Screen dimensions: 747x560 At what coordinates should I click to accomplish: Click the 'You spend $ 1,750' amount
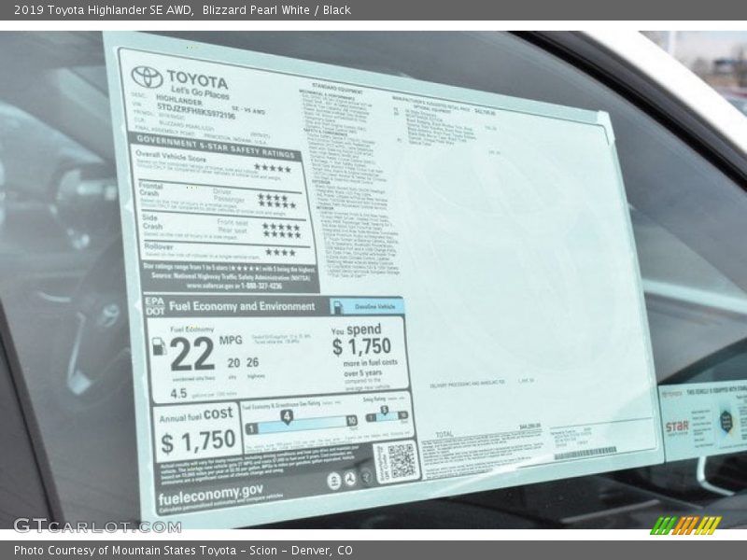[x=361, y=346]
